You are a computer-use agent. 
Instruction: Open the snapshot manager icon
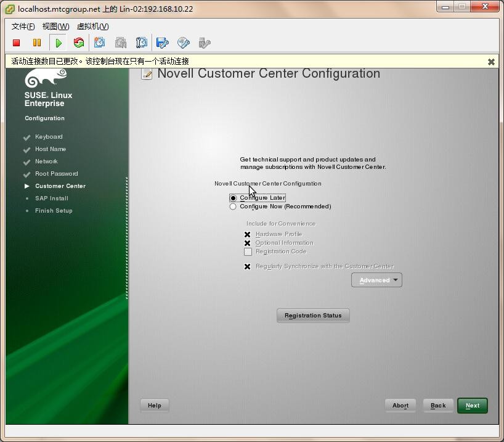(x=141, y=43)
